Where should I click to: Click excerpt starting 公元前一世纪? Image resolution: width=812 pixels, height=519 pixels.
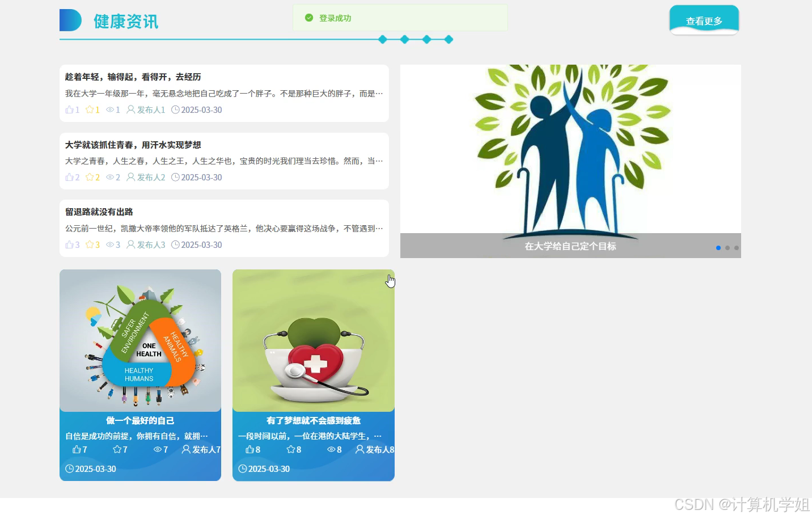pyautogui.click(x=224, y=229)
